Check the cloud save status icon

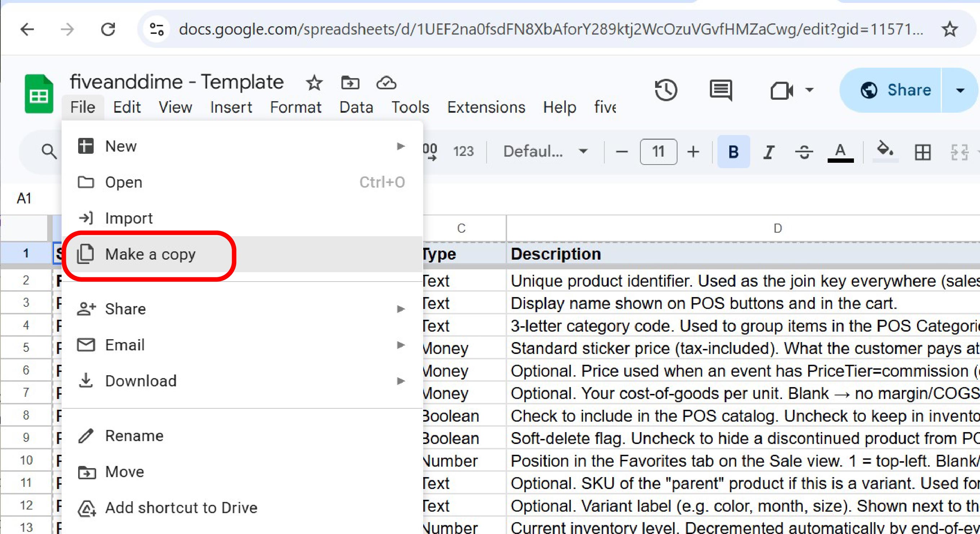point(386,82)
